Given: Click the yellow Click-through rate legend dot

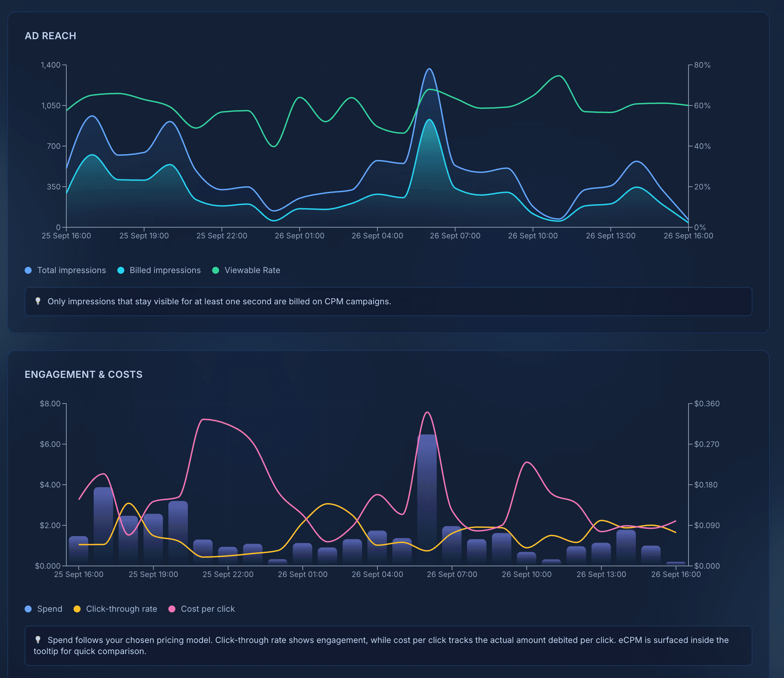Looking at the screenshot, I should pyautogui.click(x=77, y=609).
